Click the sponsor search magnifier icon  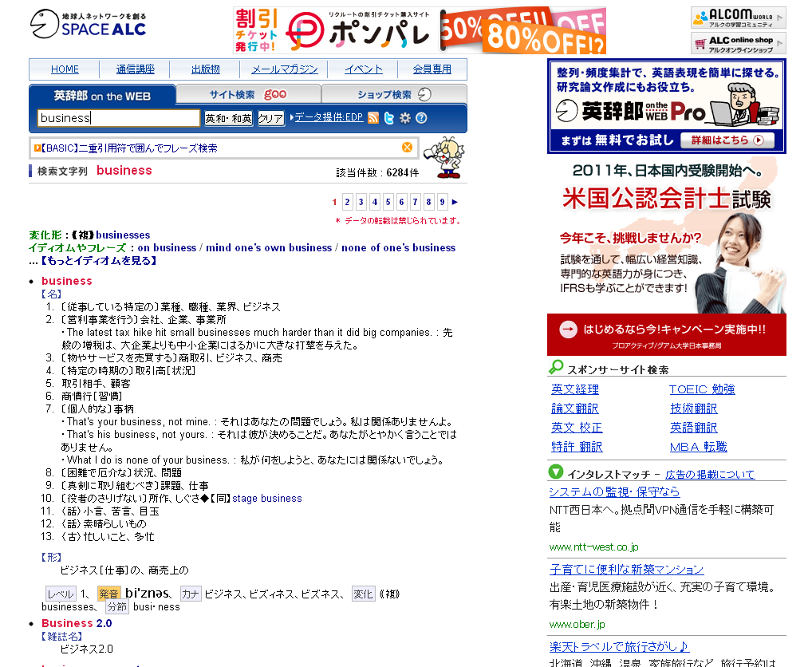point(556,367)
